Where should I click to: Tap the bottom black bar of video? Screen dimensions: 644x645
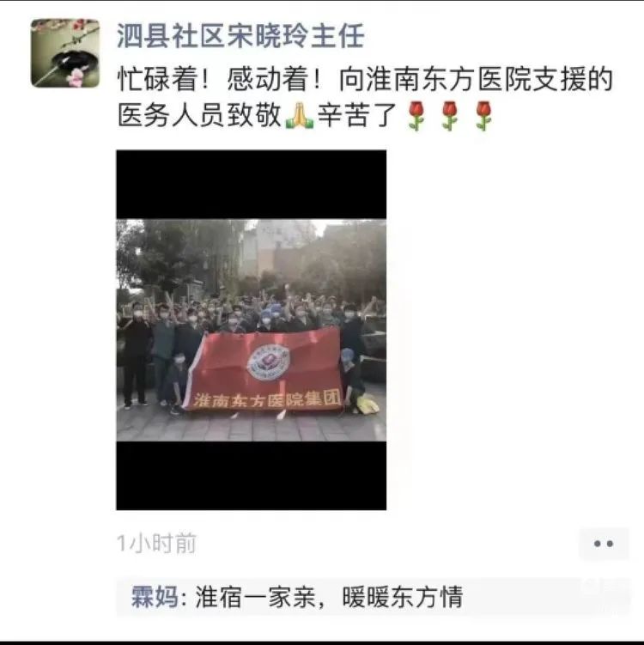pos(252,476)
